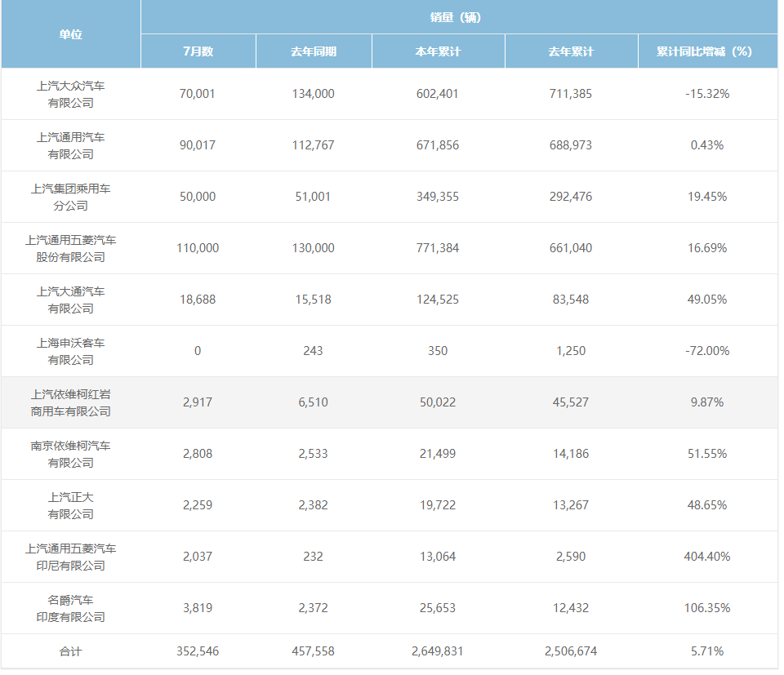784x675 pixels.
Task: Click the 130,000 cell
Action: click(313, 248)
